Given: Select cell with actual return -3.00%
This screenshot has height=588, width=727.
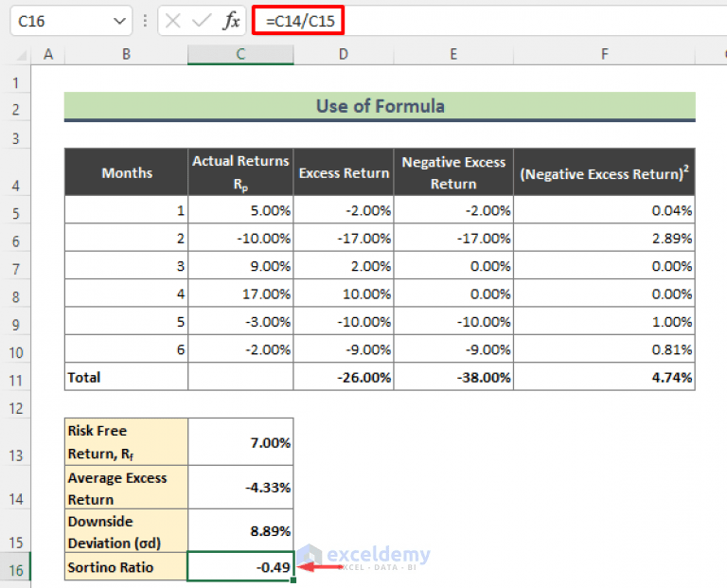Looking at the screenshot, I should 240,321.
